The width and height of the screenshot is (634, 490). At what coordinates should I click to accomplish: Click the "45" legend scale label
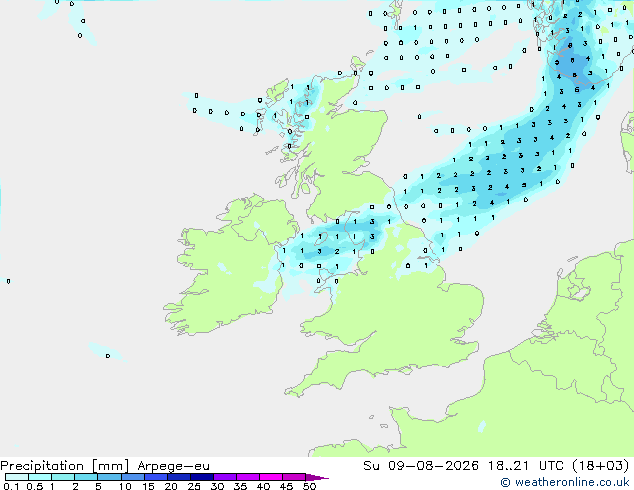[286, 486]
